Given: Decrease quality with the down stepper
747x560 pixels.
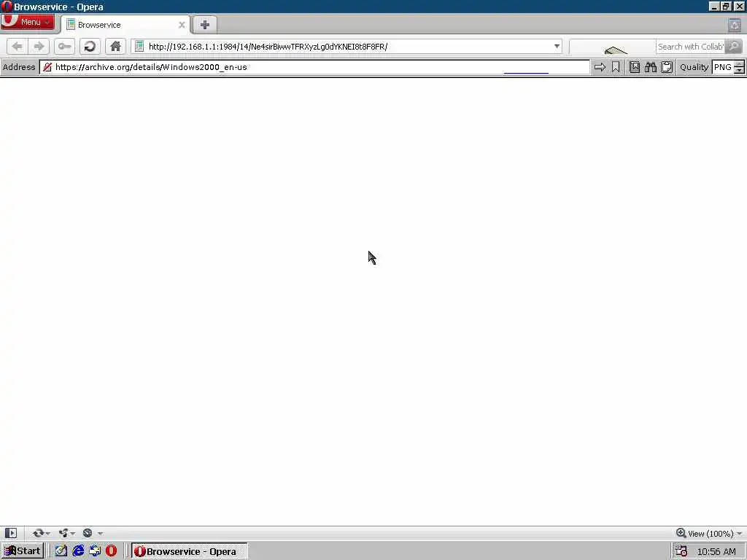Looking at the screenshot, I should pos(739,71).
